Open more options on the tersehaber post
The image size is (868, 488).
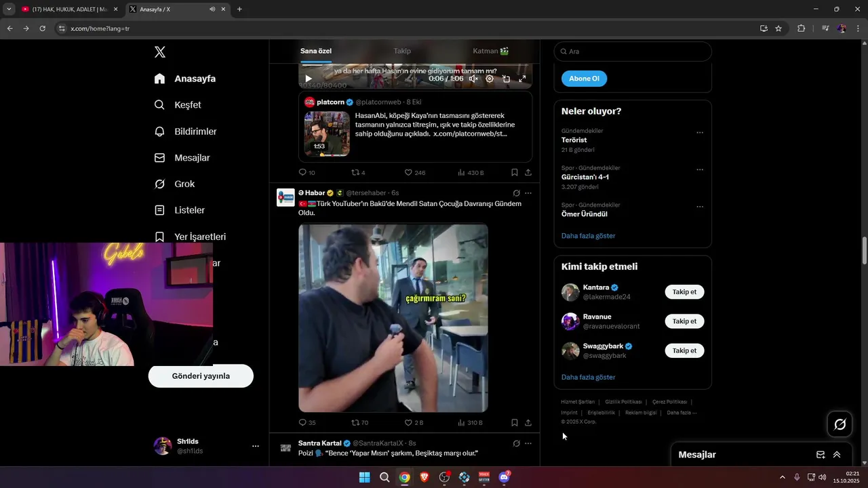(x=528, y=193)
